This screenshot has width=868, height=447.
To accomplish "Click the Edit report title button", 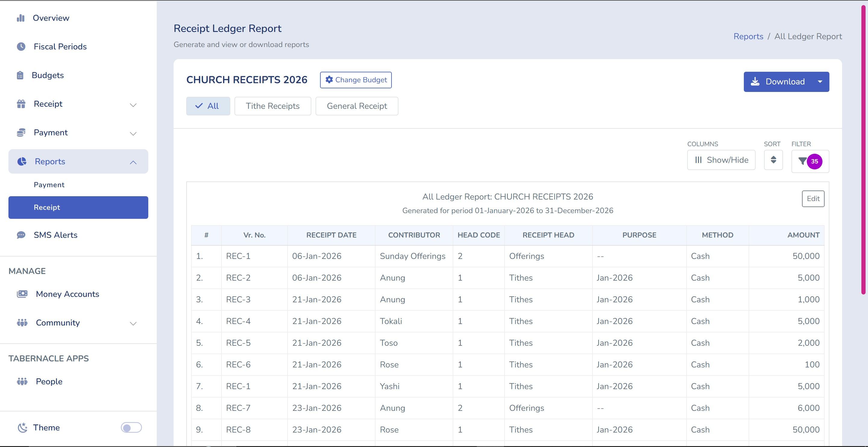I will [813, 199].
